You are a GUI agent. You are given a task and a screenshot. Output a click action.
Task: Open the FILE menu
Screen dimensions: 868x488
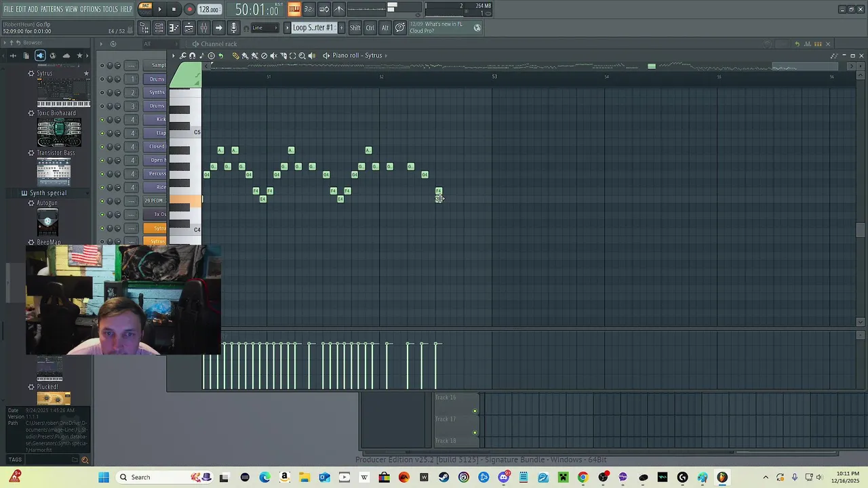tap(8, 9)
